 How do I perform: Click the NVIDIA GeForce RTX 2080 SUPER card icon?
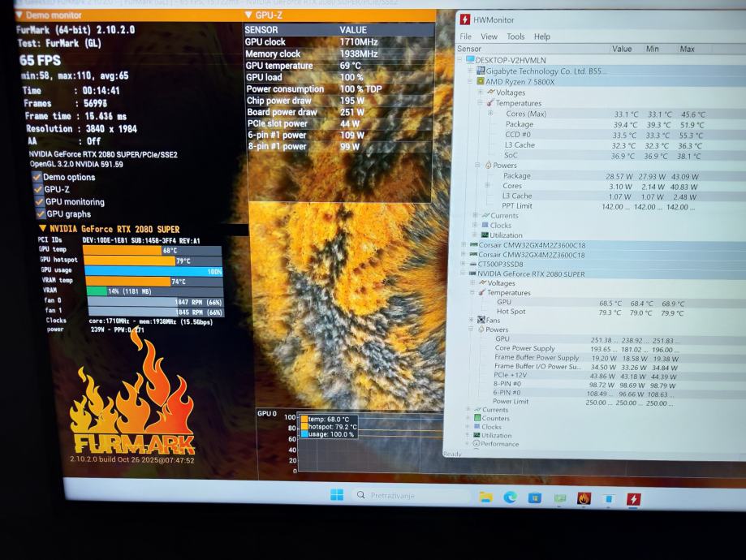(x=472, y=274)
